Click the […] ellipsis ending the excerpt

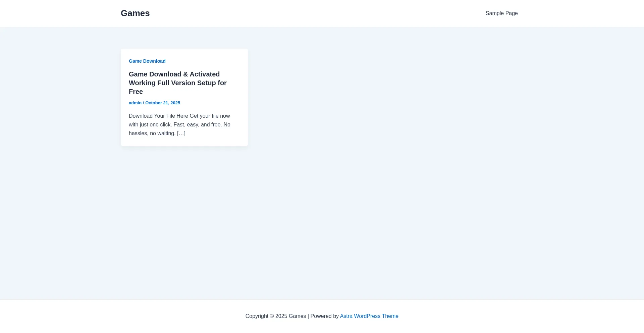coord(181,133)
